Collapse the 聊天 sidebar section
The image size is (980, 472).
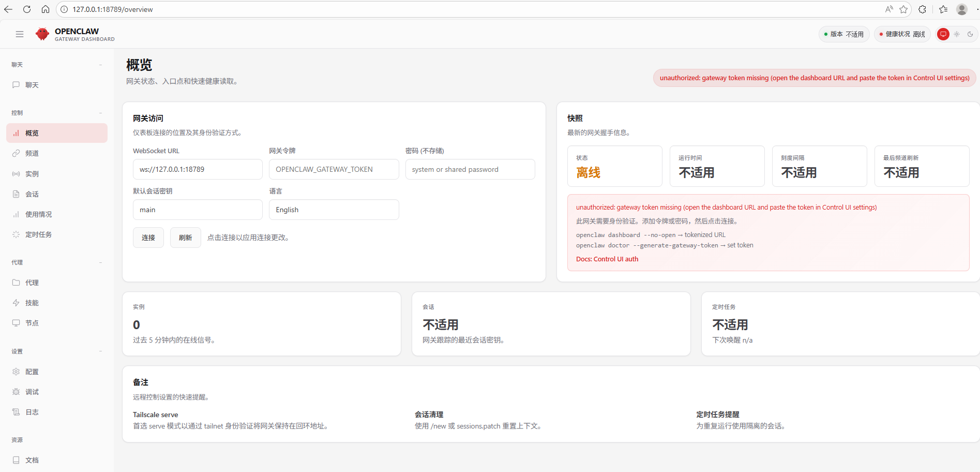100,65
